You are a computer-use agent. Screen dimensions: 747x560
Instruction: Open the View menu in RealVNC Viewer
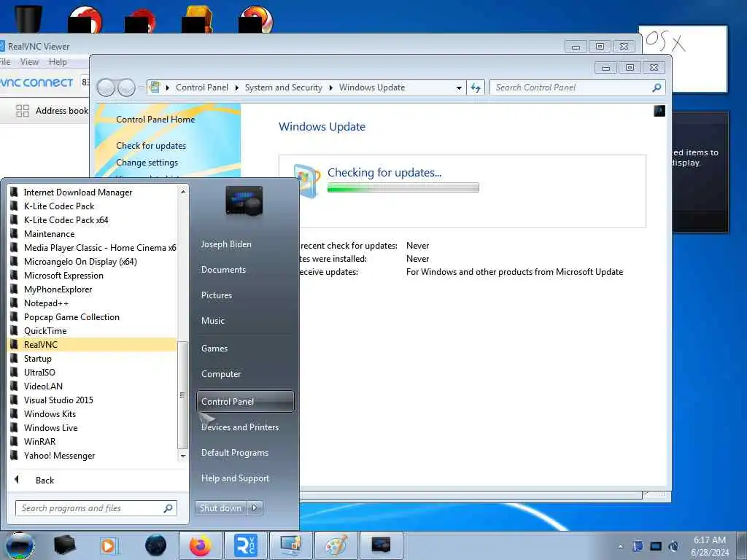(x=29, y=62)
